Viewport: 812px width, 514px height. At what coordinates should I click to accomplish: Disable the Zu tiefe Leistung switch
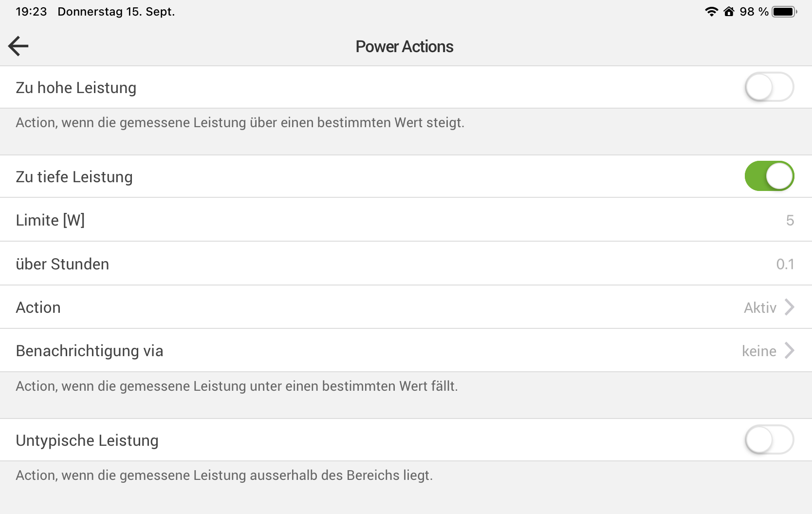(769, 176)
